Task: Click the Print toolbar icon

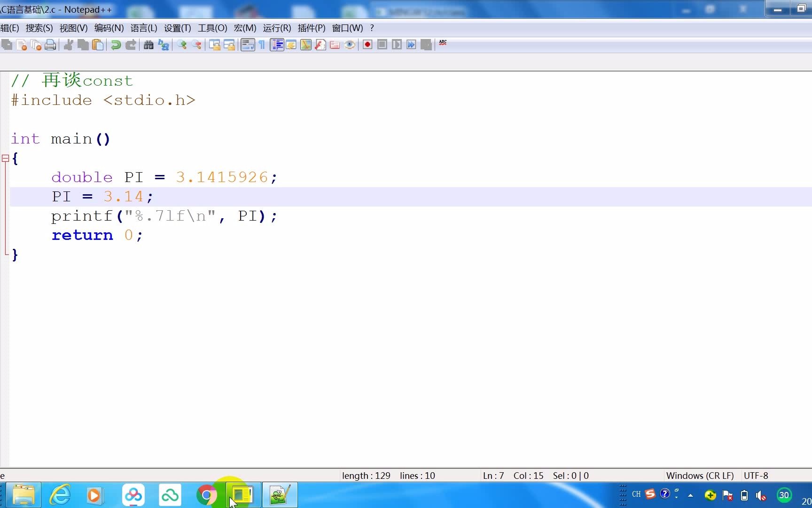Action: (51, 45)
